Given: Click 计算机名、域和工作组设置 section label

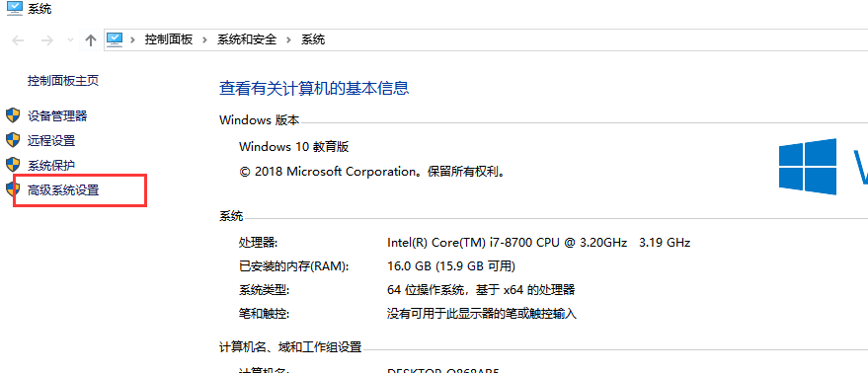Looking at the screenshot, I should point(290,347).
